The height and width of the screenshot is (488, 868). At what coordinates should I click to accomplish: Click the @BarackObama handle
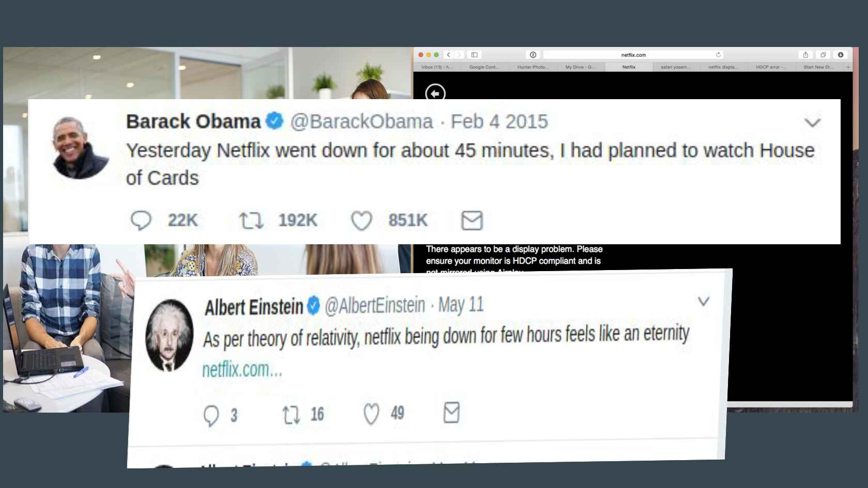click(362, 122)
